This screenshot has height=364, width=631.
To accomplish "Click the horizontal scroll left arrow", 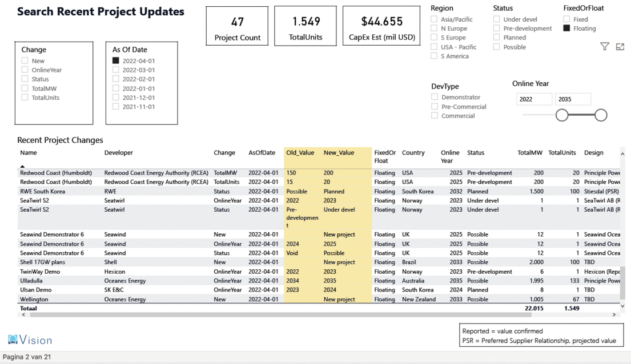I will pyautogui.click(x=23, y=315).
